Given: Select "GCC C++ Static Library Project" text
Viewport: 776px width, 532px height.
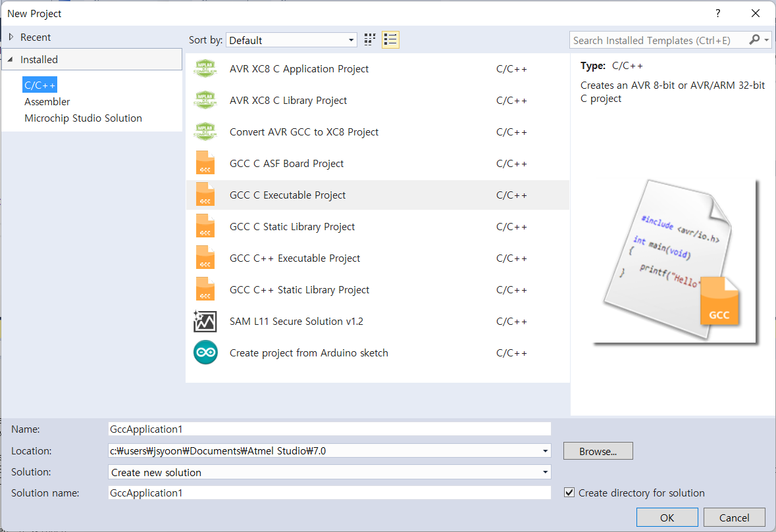Looking at the screenshot, I should coord(299,290).
